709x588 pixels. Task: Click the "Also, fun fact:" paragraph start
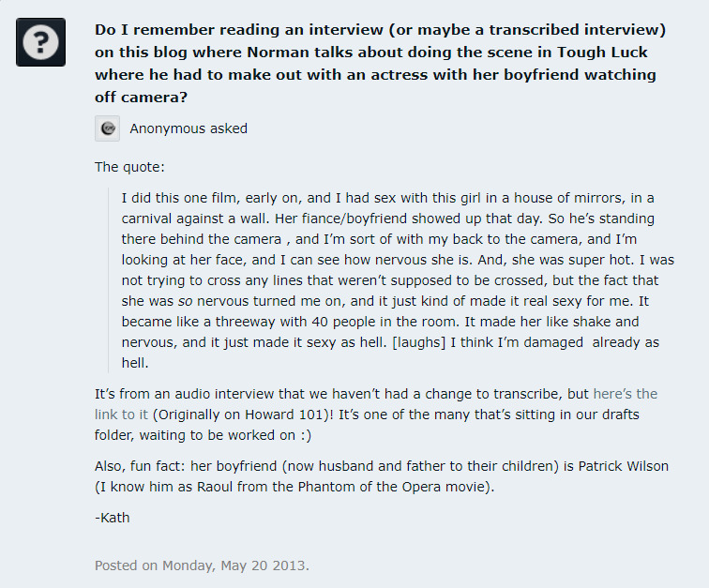139,466
